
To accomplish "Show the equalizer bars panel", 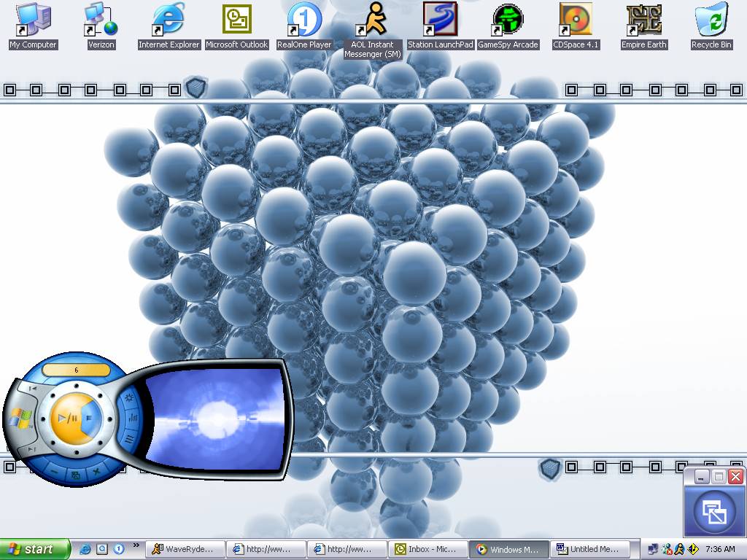I will 134,419.
